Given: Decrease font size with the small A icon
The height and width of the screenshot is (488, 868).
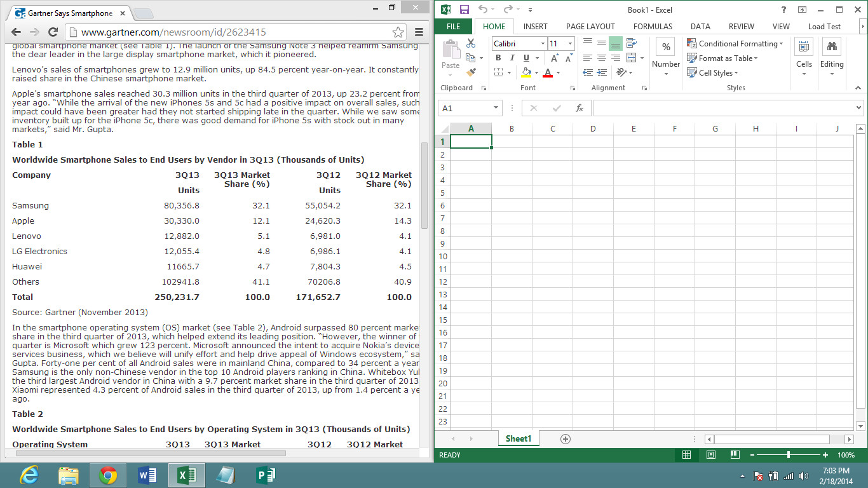Looking at the screenshot, I should coord(569,58).
